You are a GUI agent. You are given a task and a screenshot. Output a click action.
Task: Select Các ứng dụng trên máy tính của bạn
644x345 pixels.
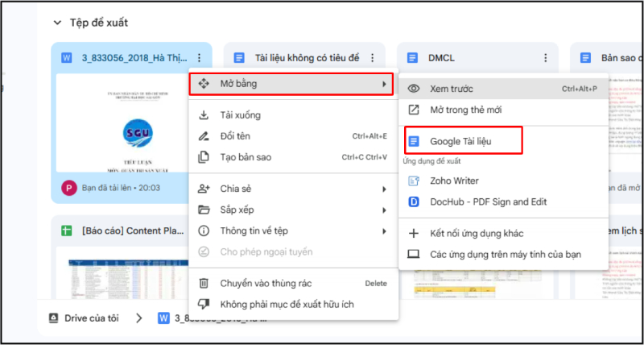tap(503, 255)
